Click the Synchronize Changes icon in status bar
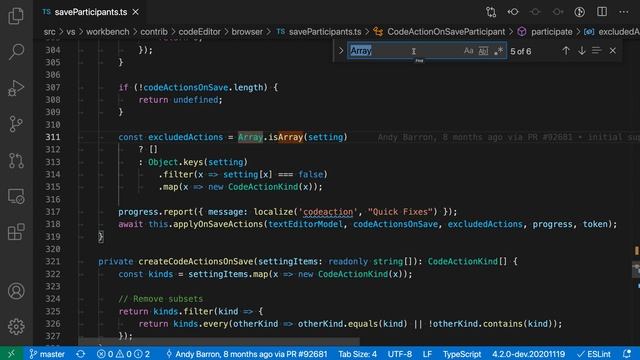 [x=80, y=354]
